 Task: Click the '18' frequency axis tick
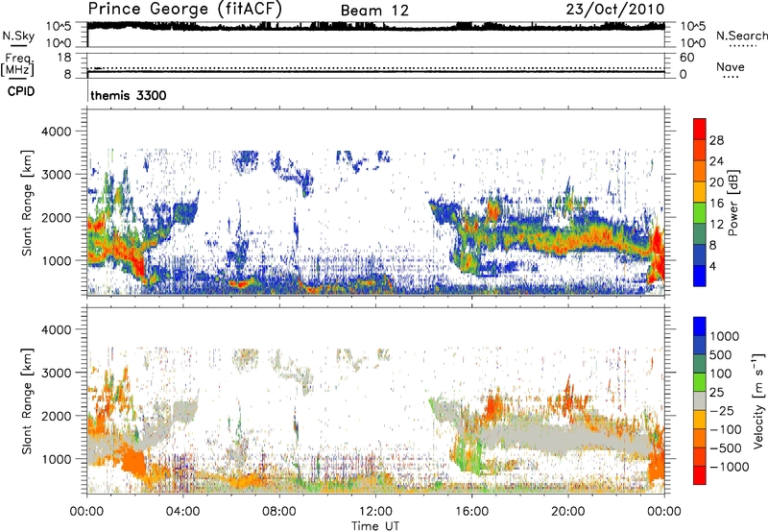pyautogui.click(x=64, y=58)
